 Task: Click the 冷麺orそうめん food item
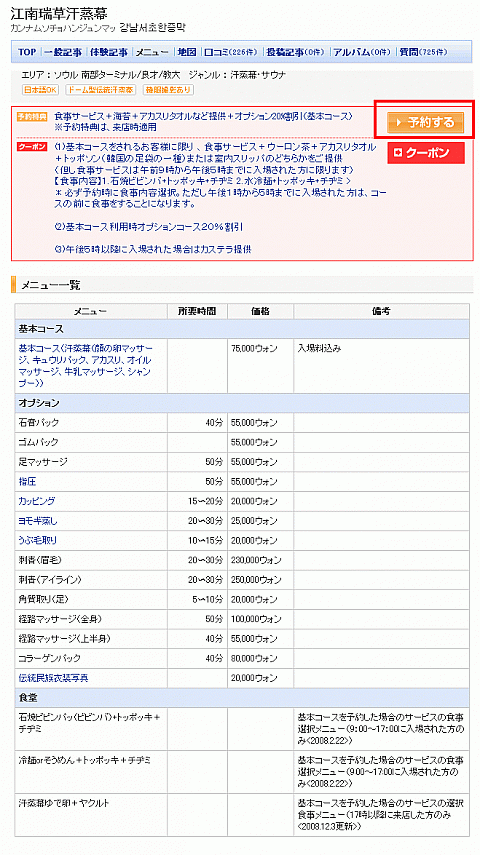tap(85, 760)
